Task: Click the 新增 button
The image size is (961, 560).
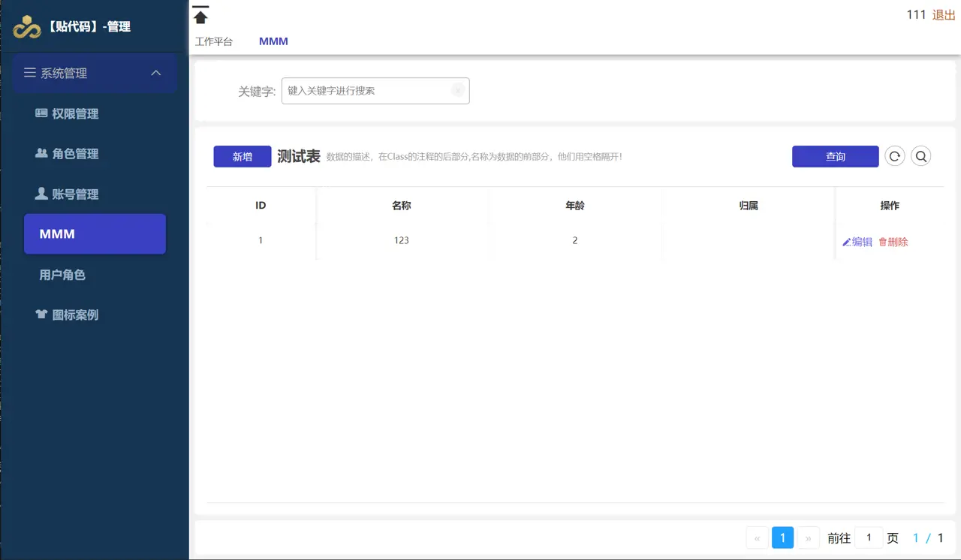Action: click(x=243, y=156)
